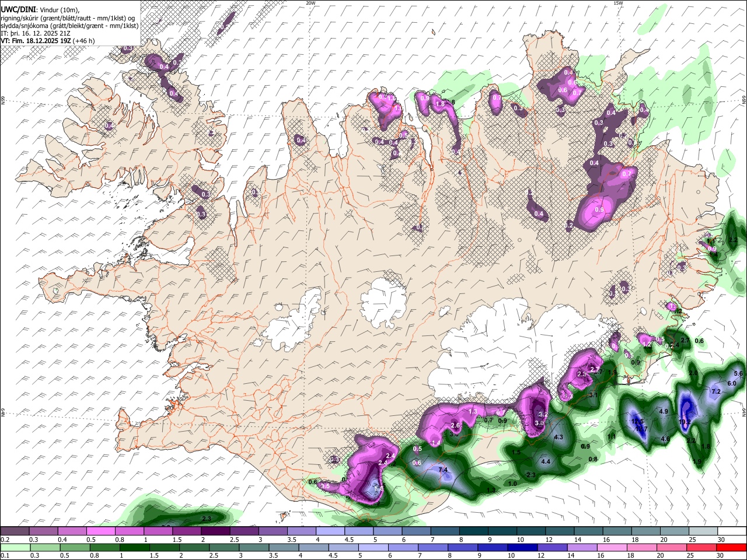
Task: Click the white last swatch in snow legend
Action: coord(731,531)
